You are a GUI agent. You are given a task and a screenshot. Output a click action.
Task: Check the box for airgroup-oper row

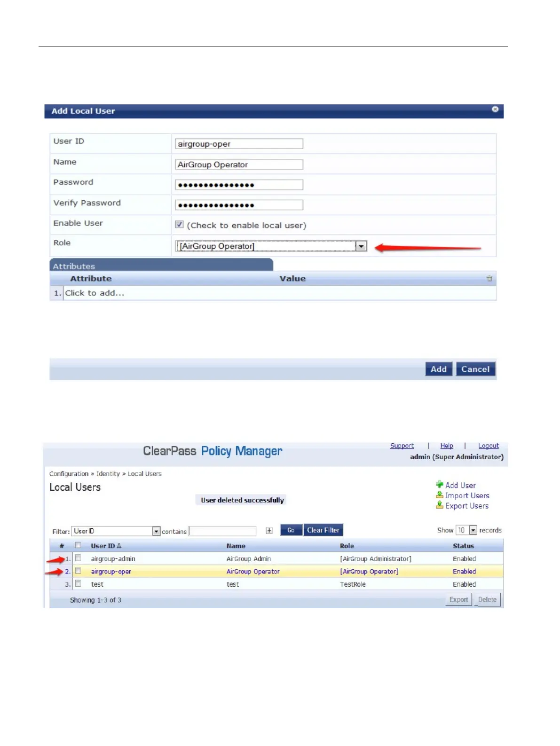(78, 571)
